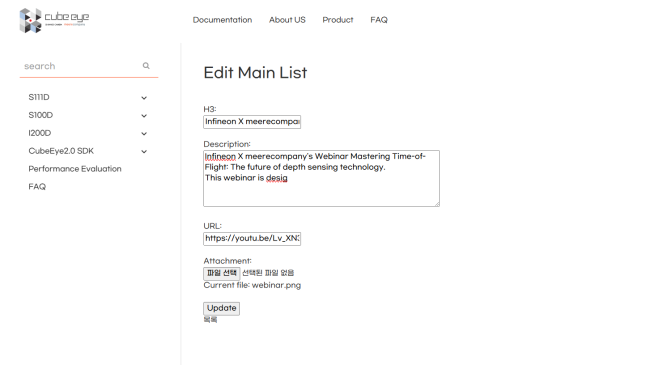Viewport: 650px width, 365px height.
Task: Click the search magnifier icon
Action: click(x=146, y=66)
